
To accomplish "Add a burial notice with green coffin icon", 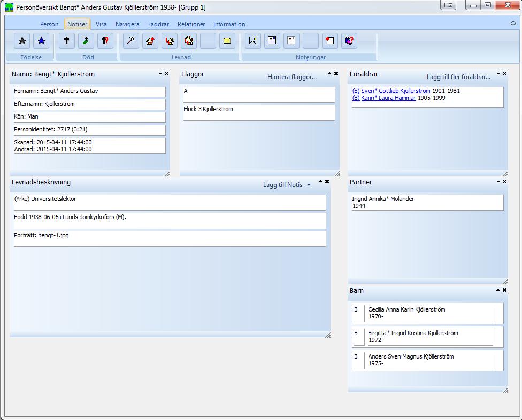I will click(86, 41).
